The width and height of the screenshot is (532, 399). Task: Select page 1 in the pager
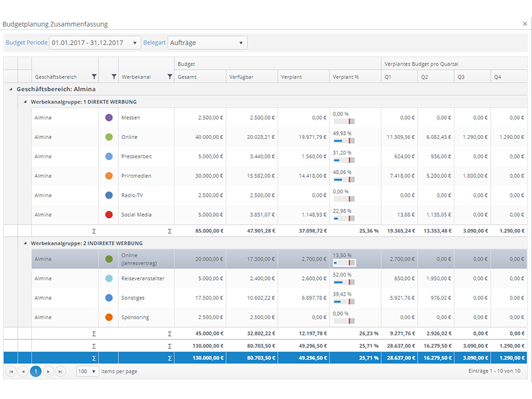click(36, 372)
